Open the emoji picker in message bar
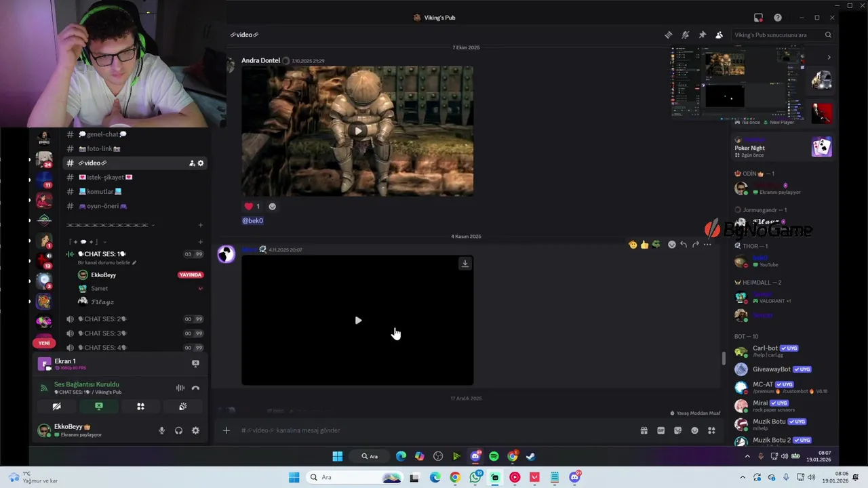This screenshot has width=868, height=488. click(694, 430)
